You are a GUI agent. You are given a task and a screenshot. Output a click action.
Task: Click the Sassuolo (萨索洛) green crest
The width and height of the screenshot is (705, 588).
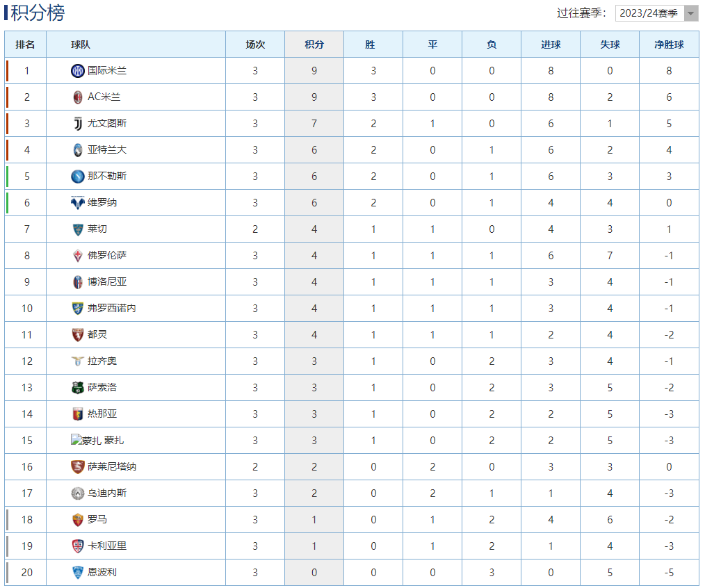click(78, 388)
